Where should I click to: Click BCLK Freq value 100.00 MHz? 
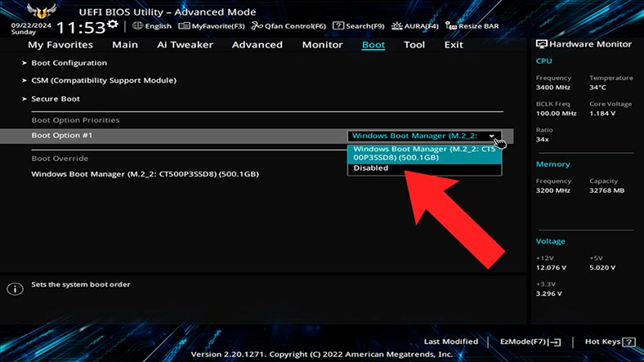point(556,114)
